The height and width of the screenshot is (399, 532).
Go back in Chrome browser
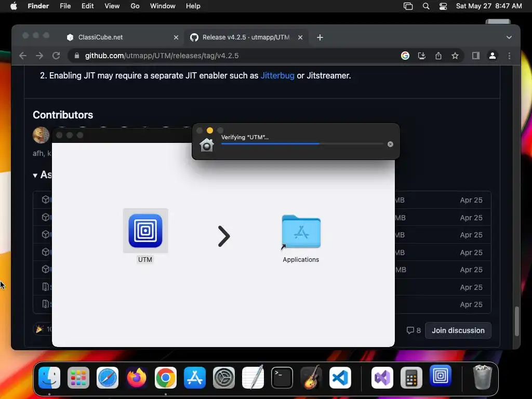(x=23, y=56)
